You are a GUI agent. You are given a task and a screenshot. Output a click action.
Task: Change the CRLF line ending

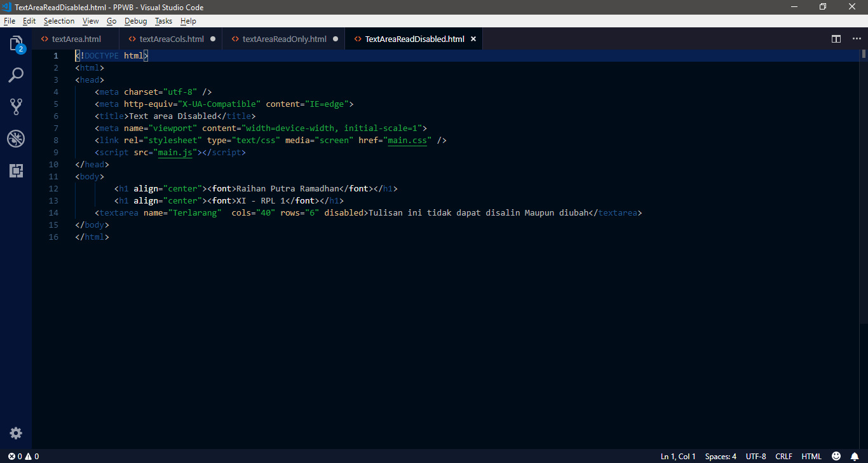click(783, 456)
